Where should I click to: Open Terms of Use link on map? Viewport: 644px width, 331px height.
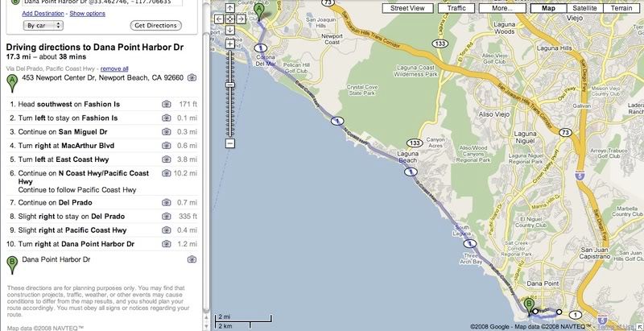click(615, 327)
